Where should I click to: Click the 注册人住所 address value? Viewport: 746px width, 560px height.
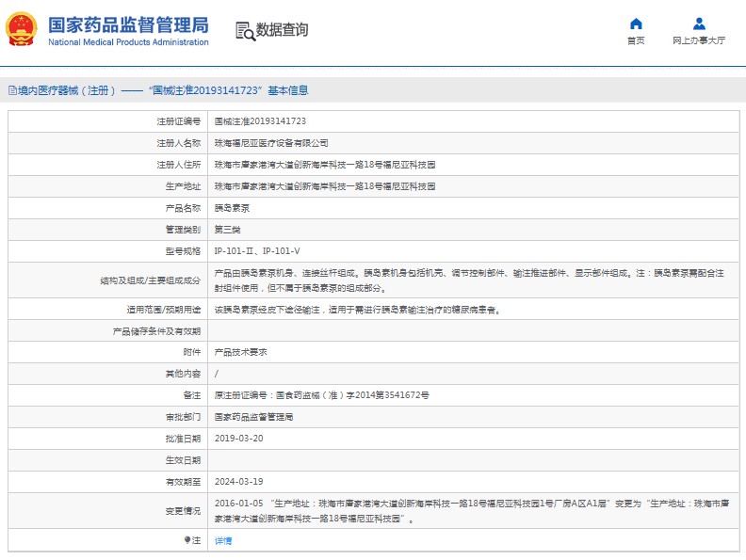[x=325, y=165]
